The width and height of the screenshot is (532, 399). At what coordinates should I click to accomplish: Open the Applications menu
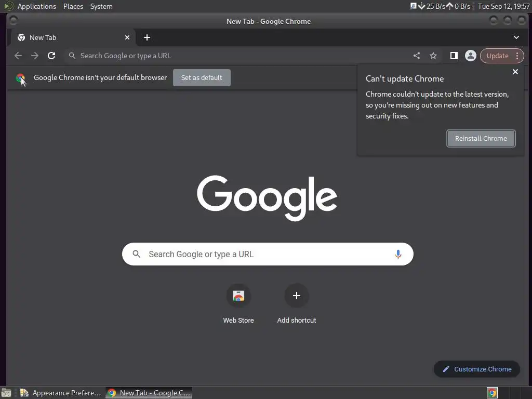37,6
